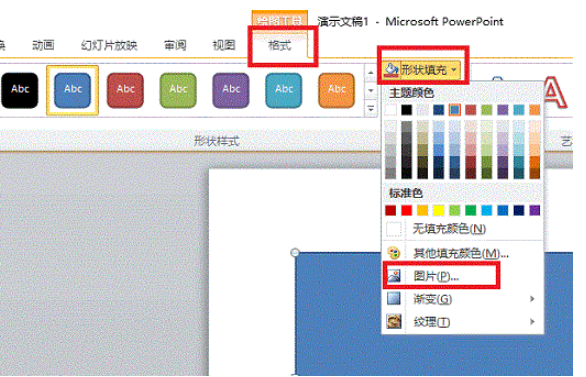Open the 格式 ribbon tab
586x377 pixels.
coord(280,46)
